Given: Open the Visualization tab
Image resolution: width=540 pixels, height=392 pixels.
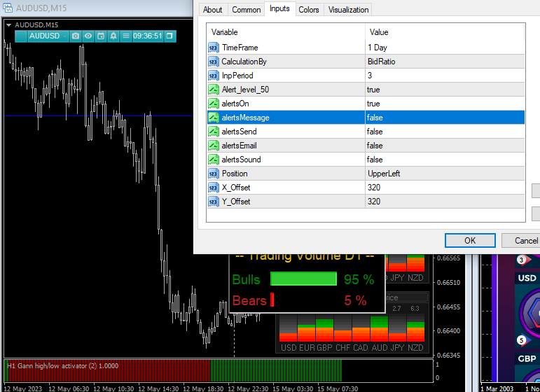Looking at the screenshot, I should [x=348, y=10].
